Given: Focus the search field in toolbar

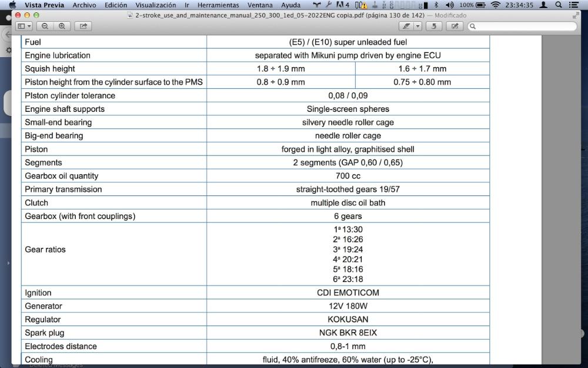Looking at the screenshot, I should pyautogui.click(x=522, y=26).
